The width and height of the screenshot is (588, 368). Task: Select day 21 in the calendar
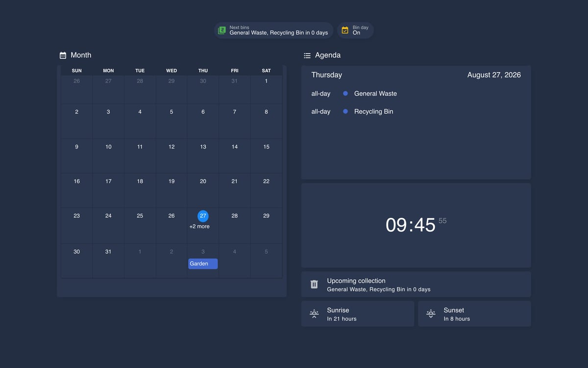tap(235, 181)
